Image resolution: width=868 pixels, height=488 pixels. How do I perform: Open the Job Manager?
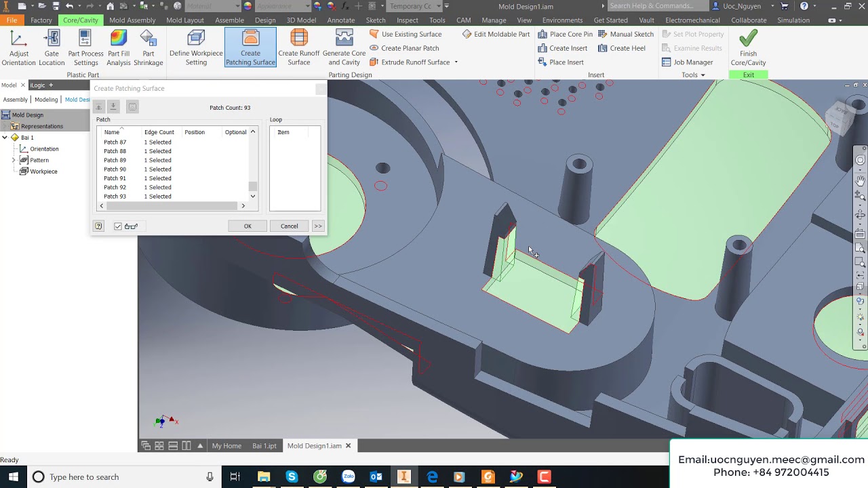coord(687,62)
